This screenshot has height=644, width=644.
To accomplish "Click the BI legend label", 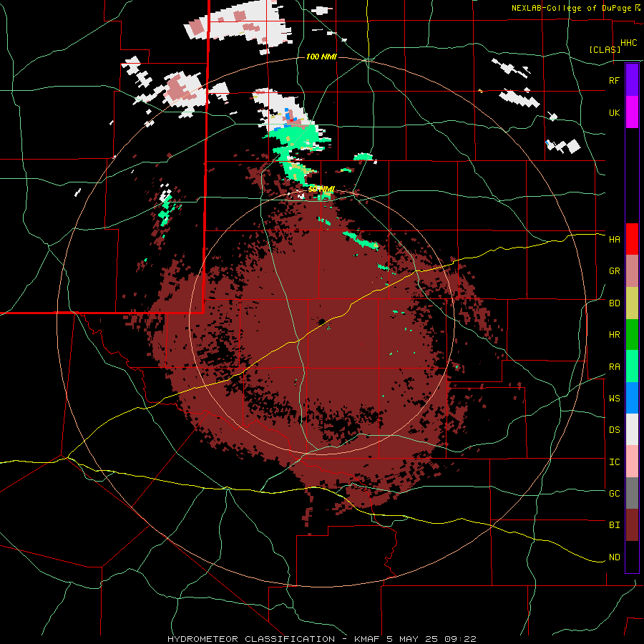I will point(614,525).
